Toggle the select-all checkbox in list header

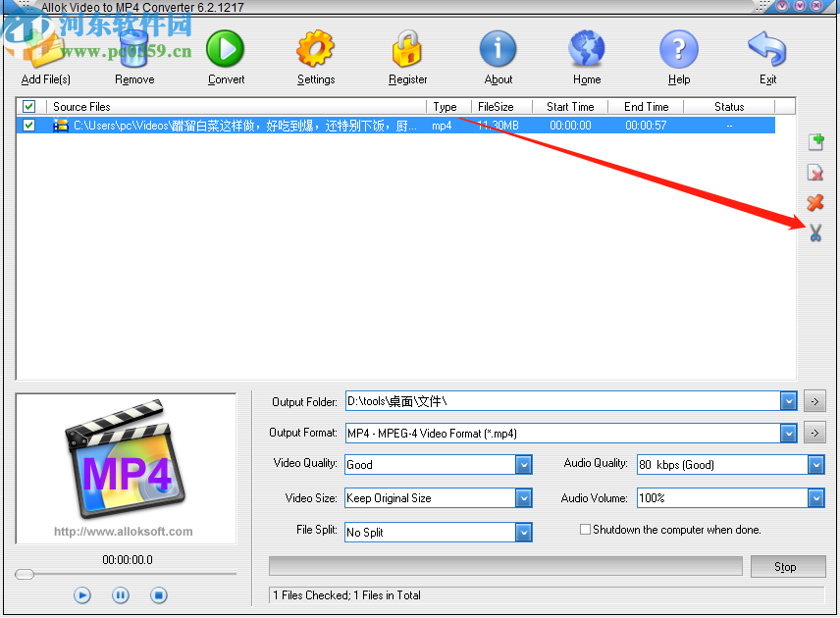(x=28, y=106)
